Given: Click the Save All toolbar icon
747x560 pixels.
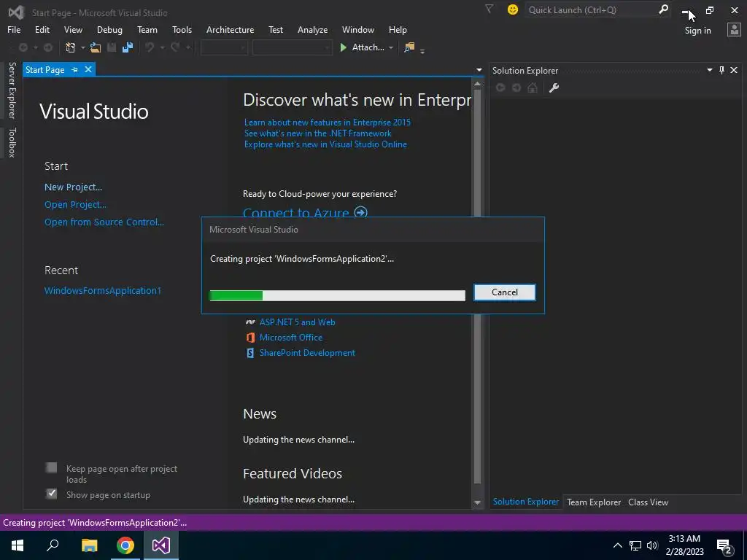Looking at the screenshot, I should pos(128,47).
